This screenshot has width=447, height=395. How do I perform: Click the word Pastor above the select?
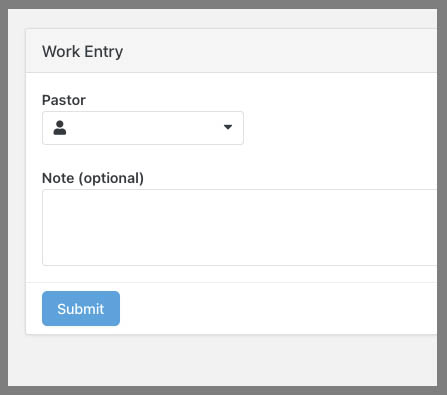(64, 100)
